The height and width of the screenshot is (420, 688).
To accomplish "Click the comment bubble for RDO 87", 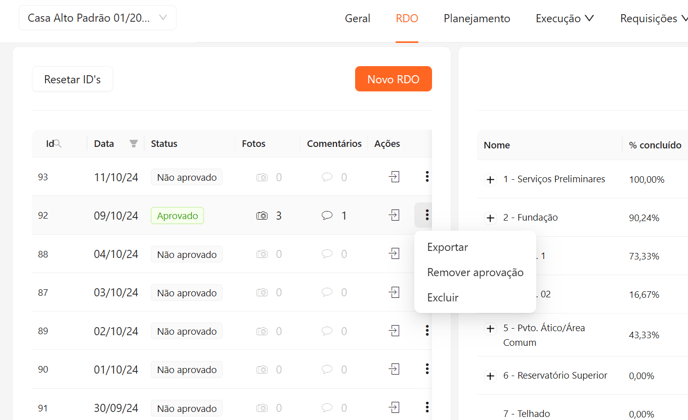I will tap(327, 292).
